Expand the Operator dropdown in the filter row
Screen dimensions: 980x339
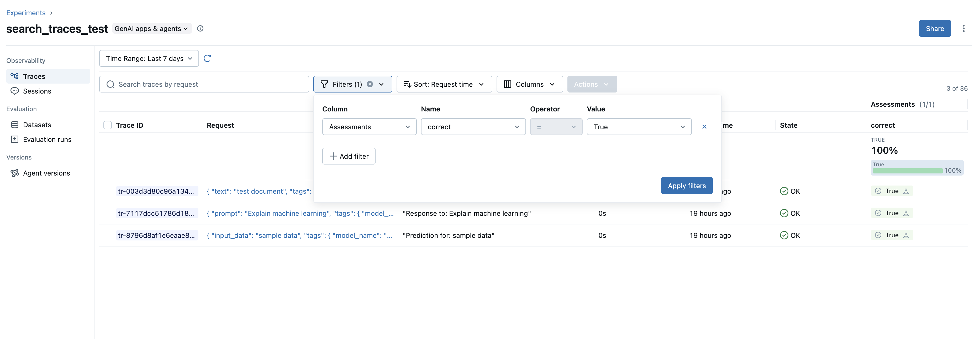click(556, 126)
